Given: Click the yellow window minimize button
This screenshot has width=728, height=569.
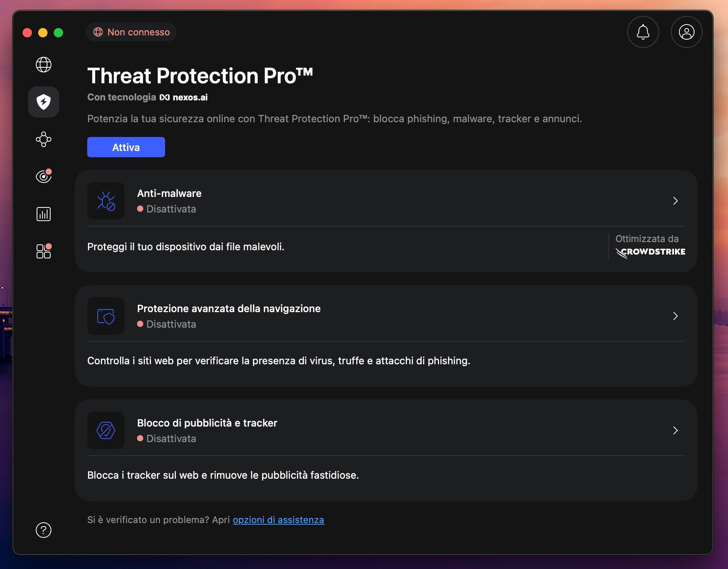Looking at the screenshot, I should [43, 33].
